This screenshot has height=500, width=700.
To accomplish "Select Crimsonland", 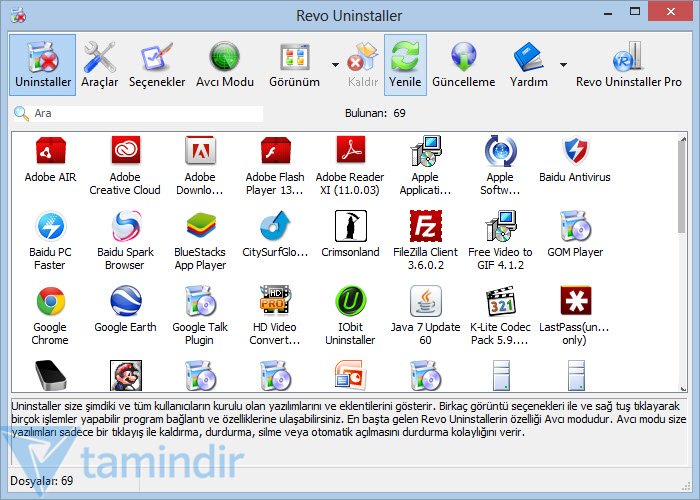I will (x=350, y=235).
